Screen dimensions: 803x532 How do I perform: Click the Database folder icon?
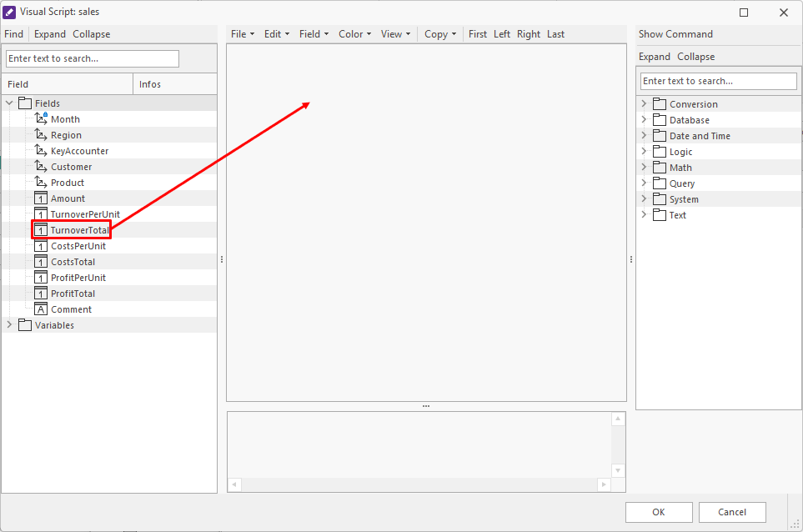(660, 120)
